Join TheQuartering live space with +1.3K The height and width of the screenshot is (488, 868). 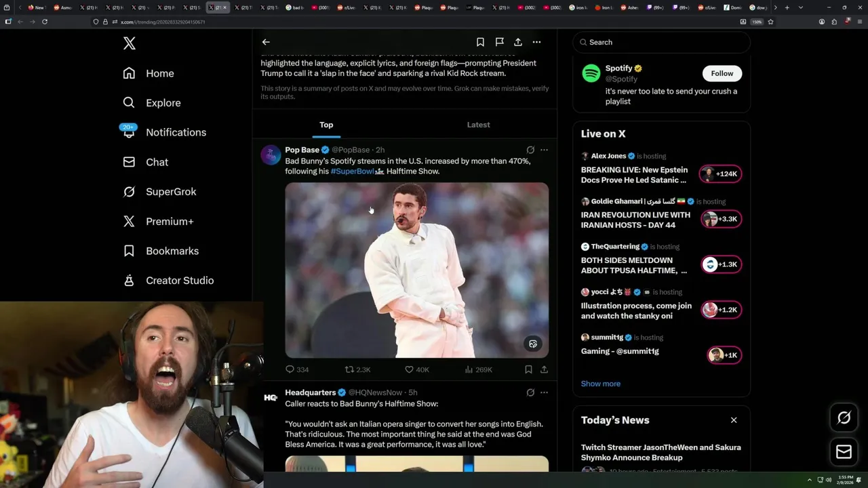pos(721,264)
